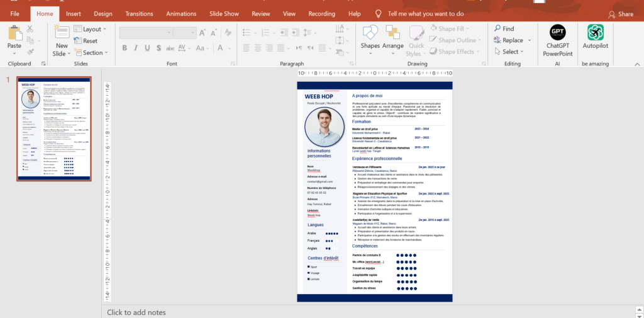Toggle underline formatting
Image resolution: width=644 pixels, height=318 pixels.
click(x=146, y=48)
